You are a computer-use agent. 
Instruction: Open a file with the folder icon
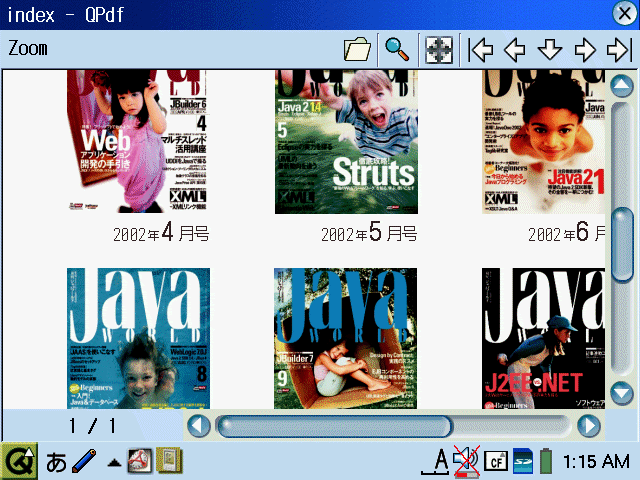click(357, 50)
